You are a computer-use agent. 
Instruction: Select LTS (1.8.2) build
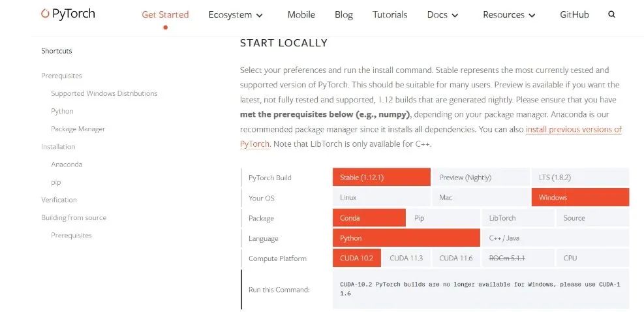click(x=580, y=177)
